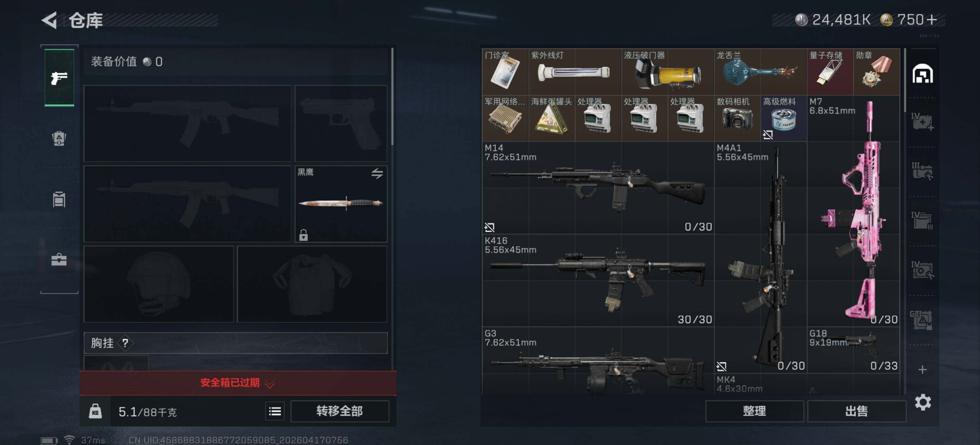Select the pink M7 rifle
Screen dimensions: 980x445
click(853, 211)
